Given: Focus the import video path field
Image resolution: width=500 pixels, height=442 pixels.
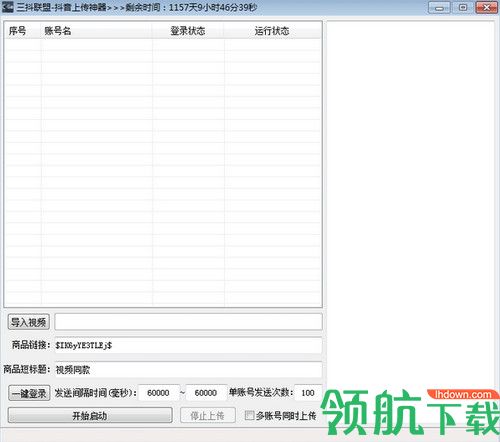Looking at the screenshot, I should click(188, 322).
